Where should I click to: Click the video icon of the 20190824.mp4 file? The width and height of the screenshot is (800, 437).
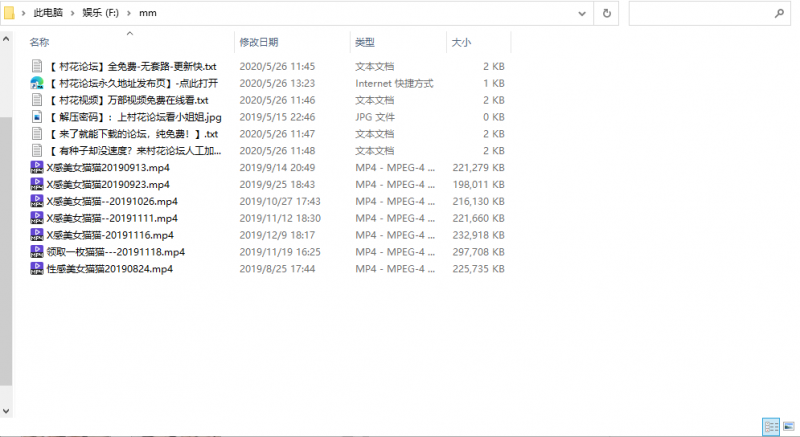point(37,269)
